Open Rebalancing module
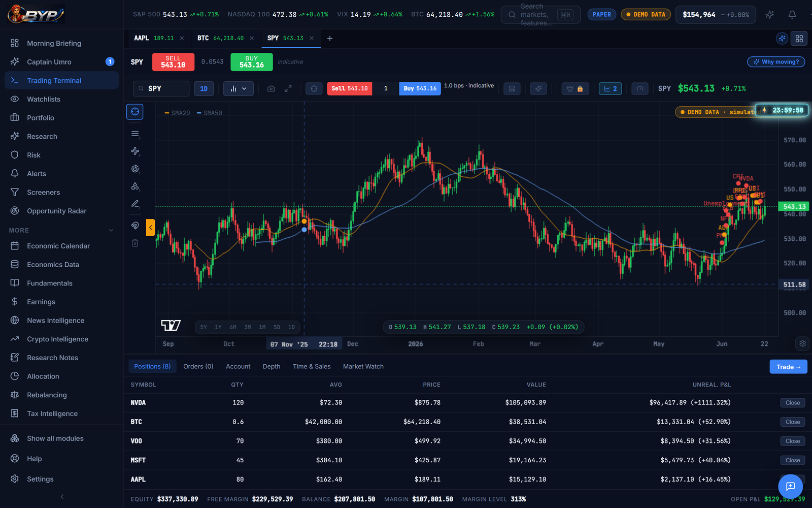812x508 pixels. click(x=61, y=395)
